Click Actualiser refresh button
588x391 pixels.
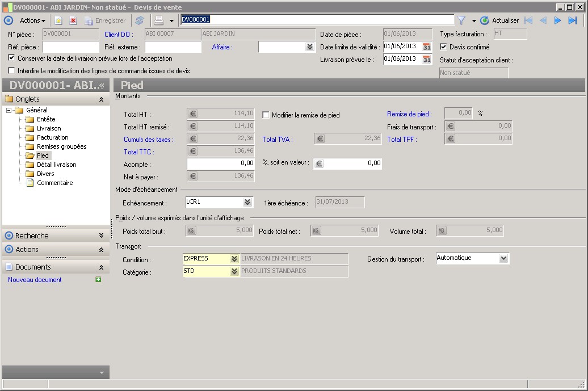[499, 20]
